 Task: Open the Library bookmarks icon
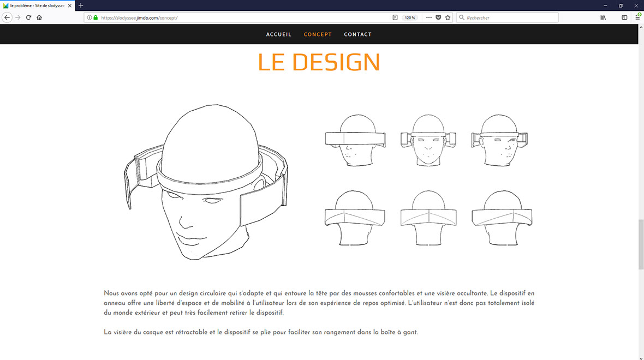point(603,17)
